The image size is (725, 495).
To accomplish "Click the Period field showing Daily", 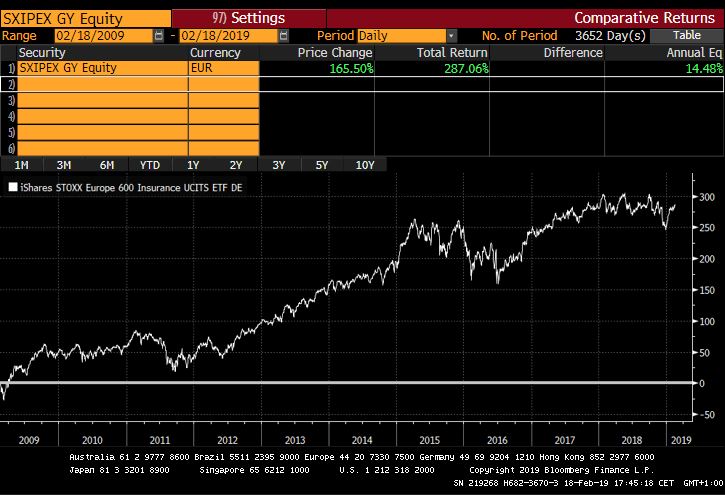I will [x=401, y=36].
